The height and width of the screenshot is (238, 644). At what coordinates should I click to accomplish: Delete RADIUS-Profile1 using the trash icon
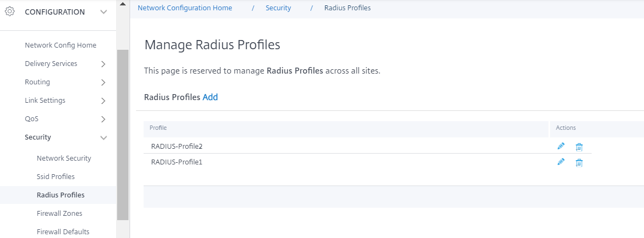pos(579,163)
